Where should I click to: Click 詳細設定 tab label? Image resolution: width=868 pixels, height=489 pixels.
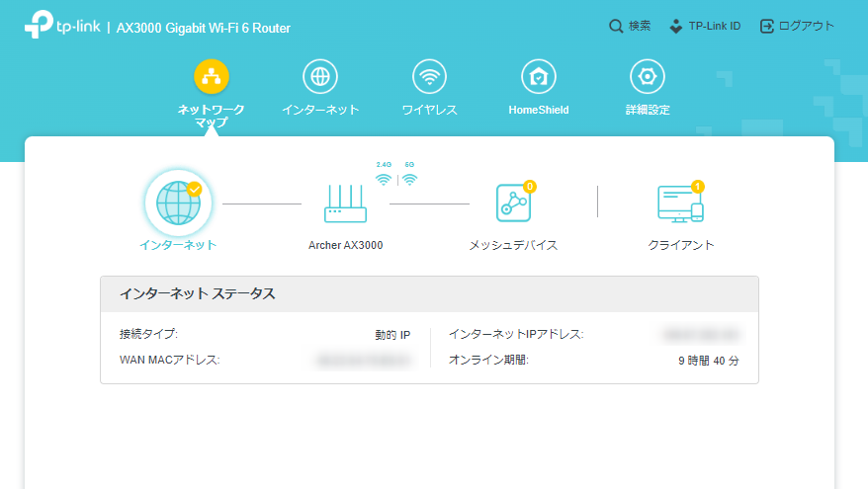coord(648,110)
